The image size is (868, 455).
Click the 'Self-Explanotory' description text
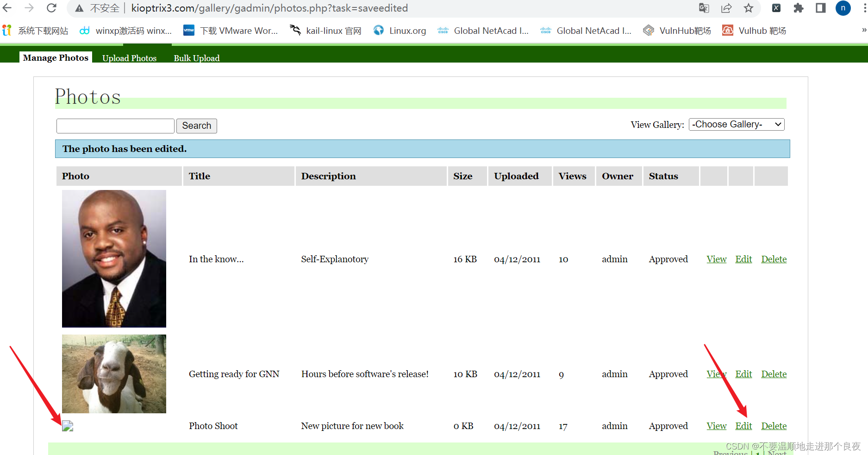(335, 259)
